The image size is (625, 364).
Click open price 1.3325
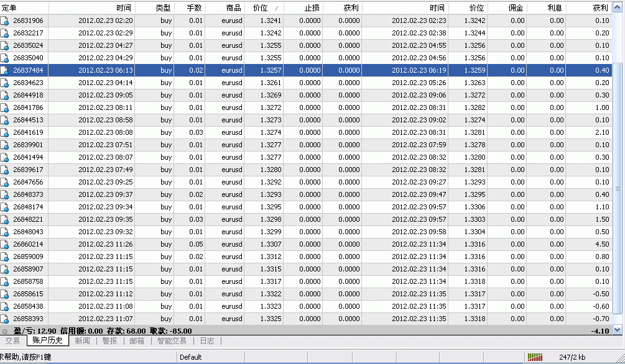(271, 319)
